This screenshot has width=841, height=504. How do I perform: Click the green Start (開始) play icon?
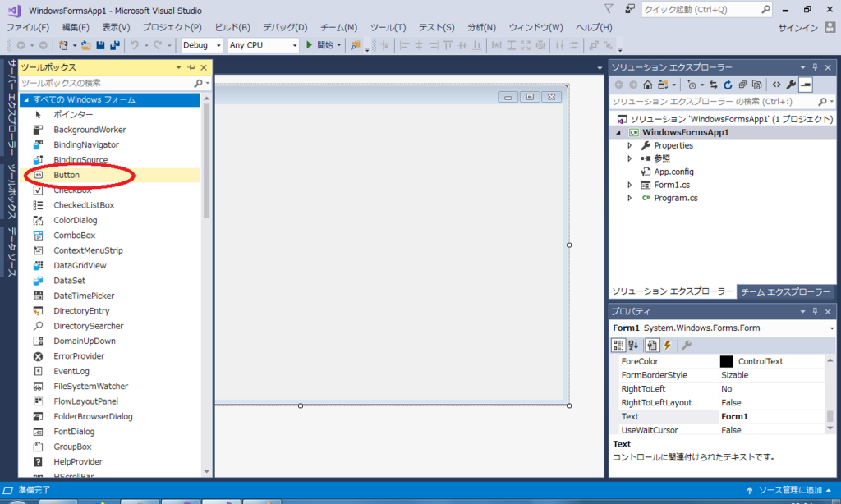[x=309, y=45]
